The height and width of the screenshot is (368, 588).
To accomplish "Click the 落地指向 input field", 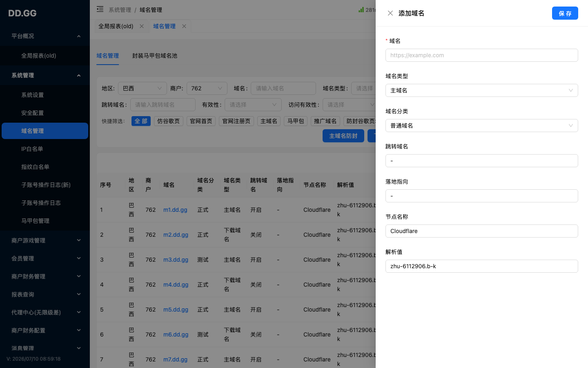I will (482, 196).
